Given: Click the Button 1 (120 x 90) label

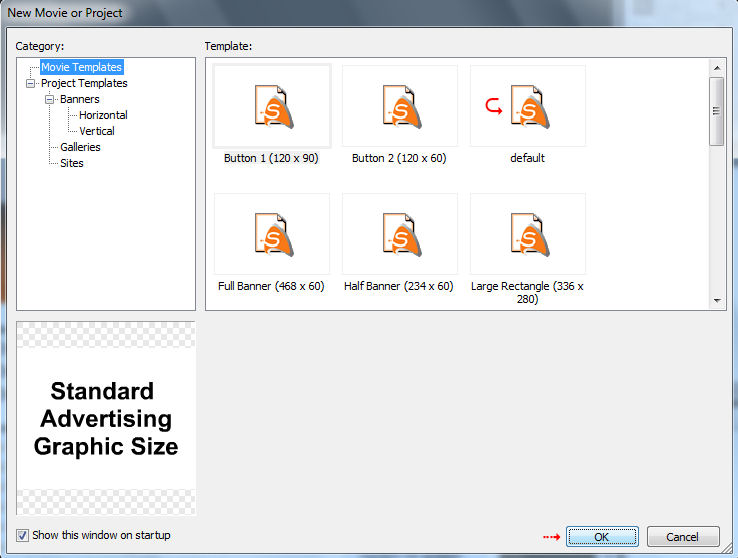Looking at the screenshot, I should click(271, 158).
